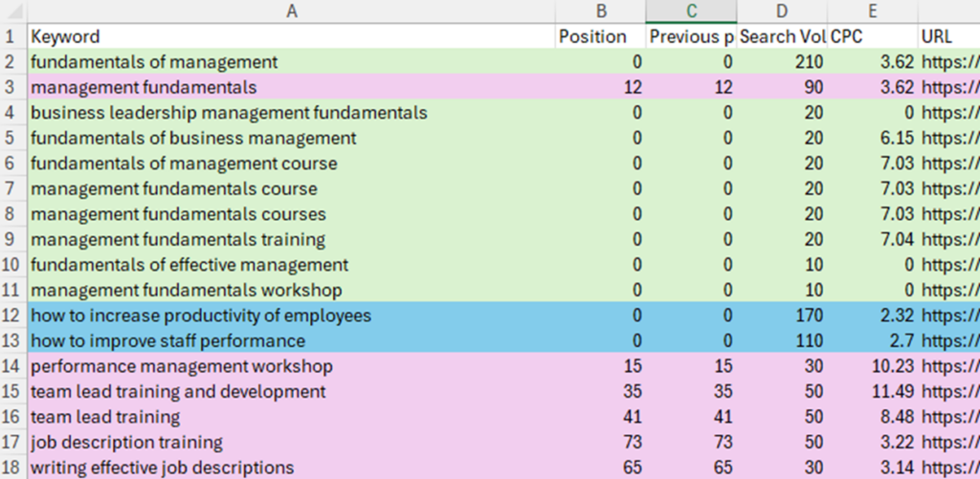Select search volume 210 cell

coord(781,62)
